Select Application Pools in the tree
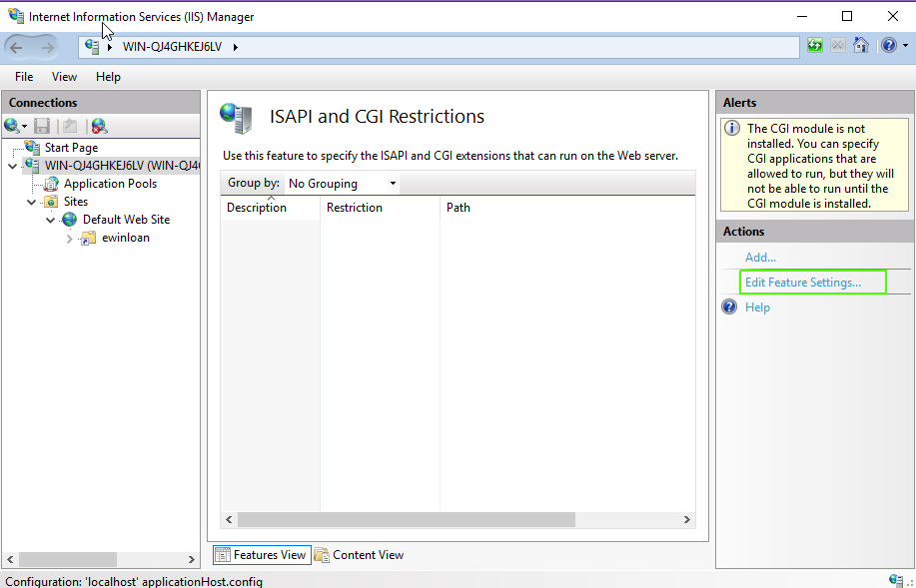The image size is (916, 588). [111, 184]
